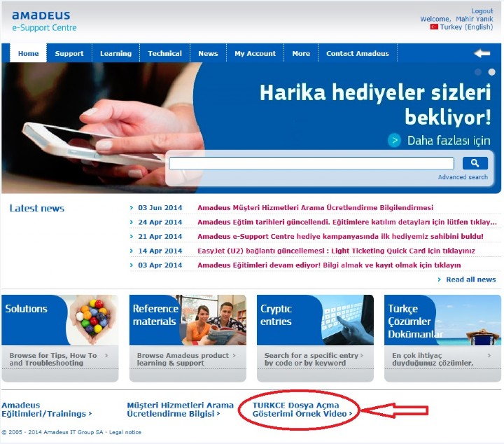Focus the search text field
The width and height of the screenshot is (504, 444).
[x=311, y=163]
